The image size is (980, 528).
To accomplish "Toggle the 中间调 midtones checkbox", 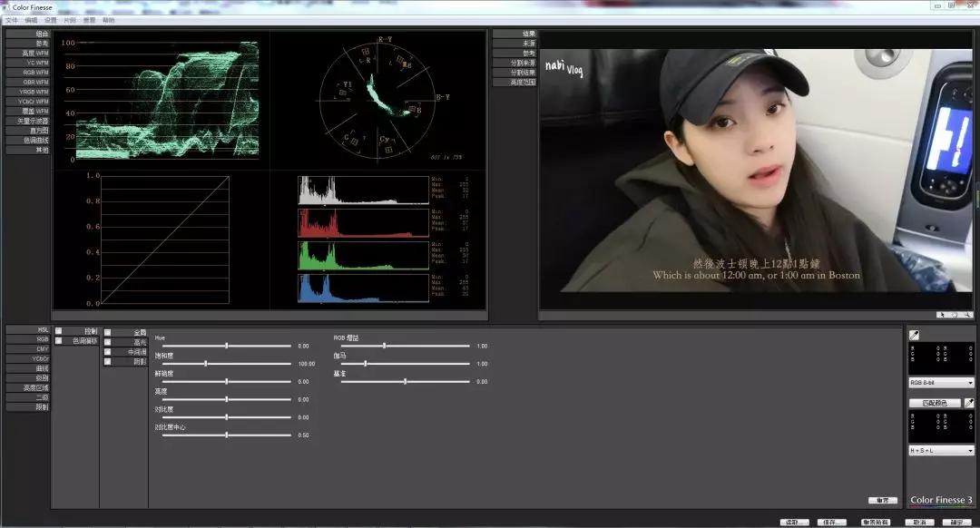I will point(107,351).
